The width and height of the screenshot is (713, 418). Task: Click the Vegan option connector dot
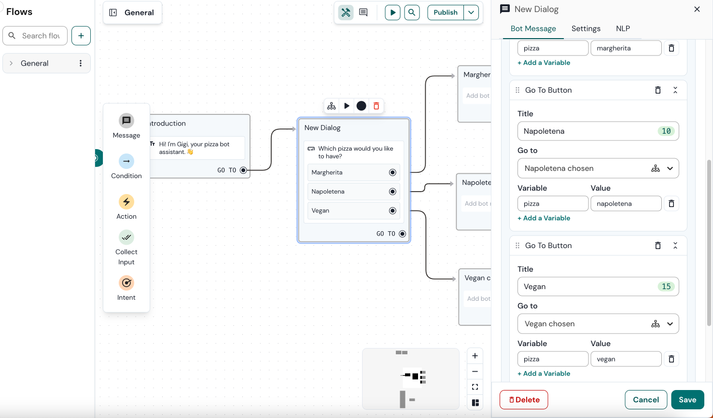click(392, 211)
